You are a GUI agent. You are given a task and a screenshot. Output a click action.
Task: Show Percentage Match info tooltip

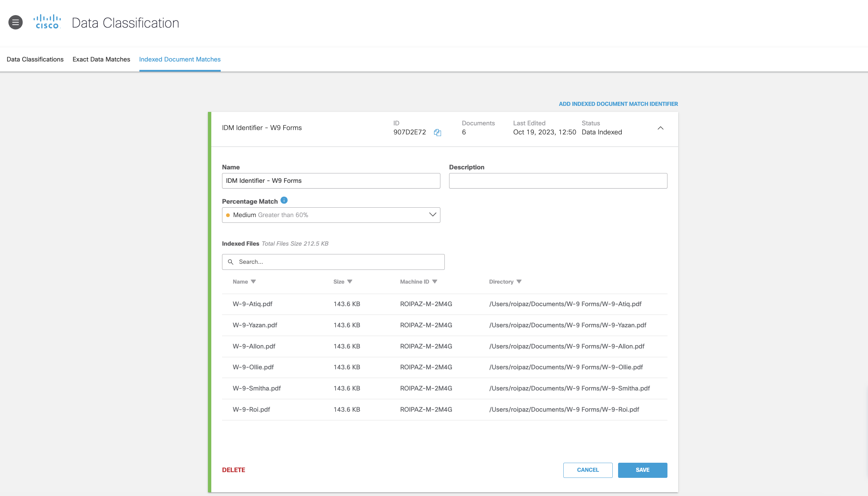284,200
